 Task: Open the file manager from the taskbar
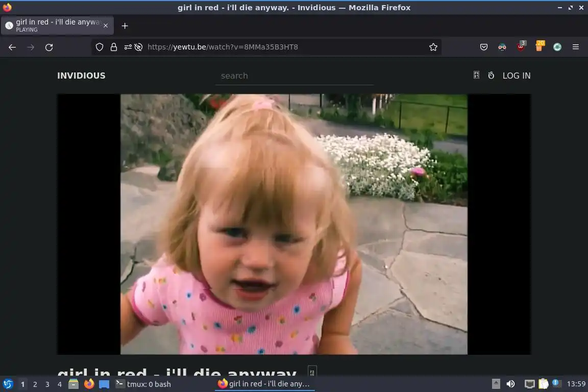point(73,384)
